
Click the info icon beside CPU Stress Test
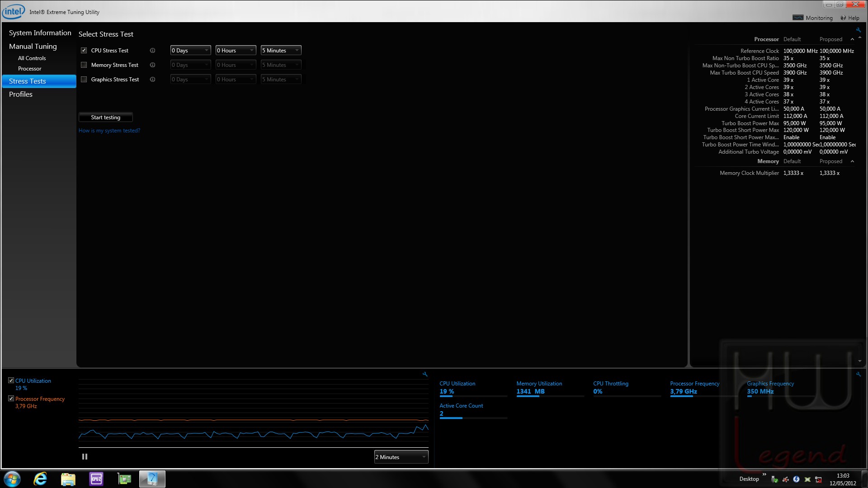(152, 51)
